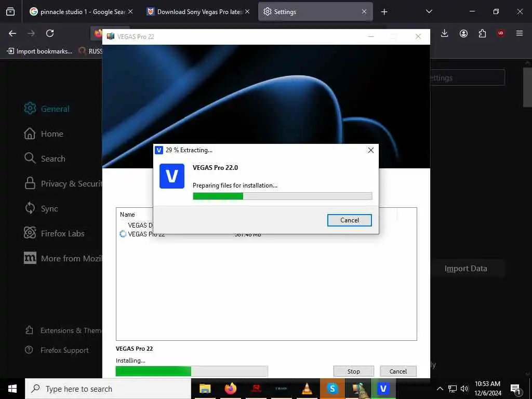Click the Stop button in installer
The image size is (532, 399).
353,371
